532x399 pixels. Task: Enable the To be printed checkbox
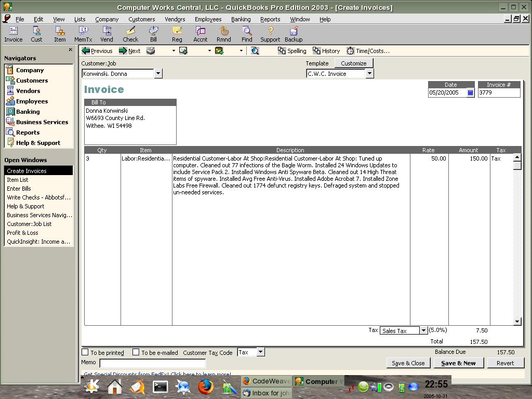pyautogui.click(x=85, y=352)
